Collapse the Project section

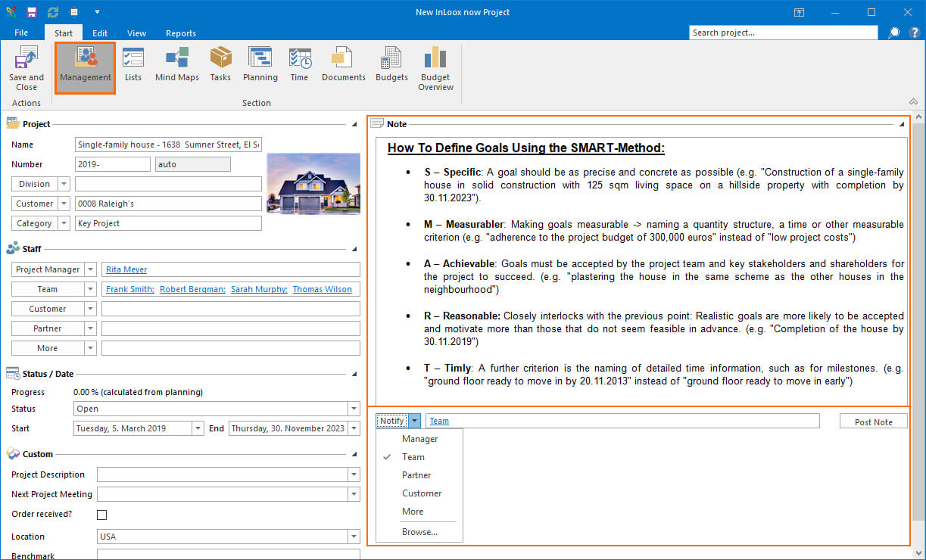point(353,124)
